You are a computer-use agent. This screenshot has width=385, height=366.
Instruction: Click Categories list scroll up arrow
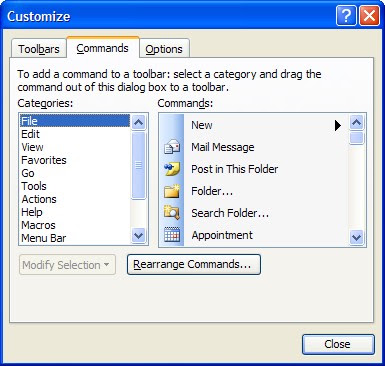tap(138, 122)
